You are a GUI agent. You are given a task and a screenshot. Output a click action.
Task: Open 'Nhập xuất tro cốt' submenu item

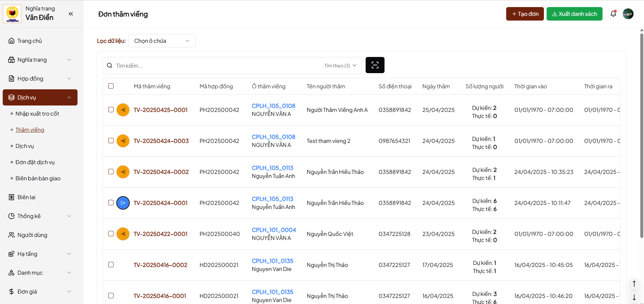(37, 114)
